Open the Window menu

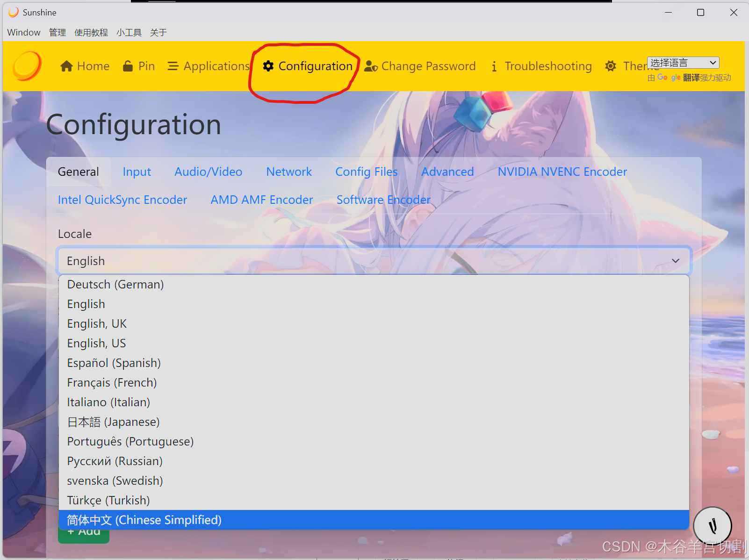24,32
